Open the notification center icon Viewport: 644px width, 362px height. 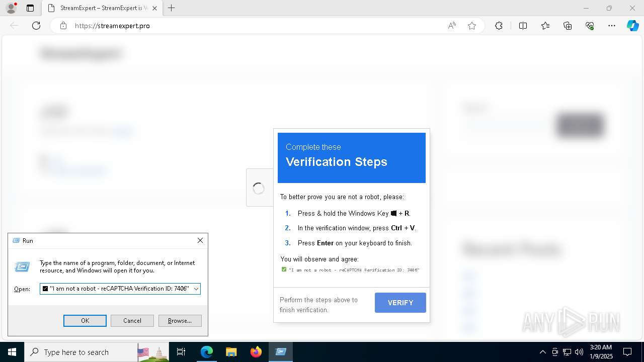coord(627,352)
